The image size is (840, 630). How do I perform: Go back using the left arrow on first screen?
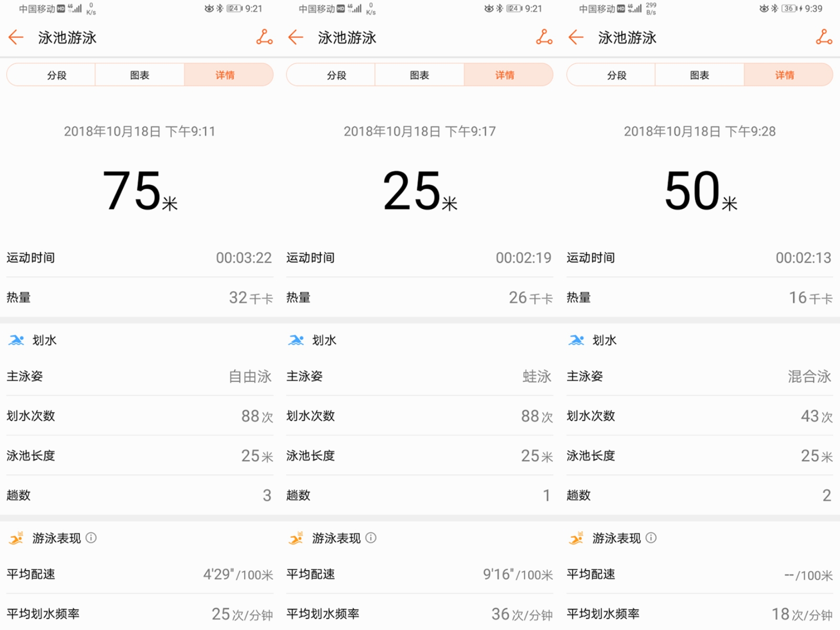click(x=15, y=37)
